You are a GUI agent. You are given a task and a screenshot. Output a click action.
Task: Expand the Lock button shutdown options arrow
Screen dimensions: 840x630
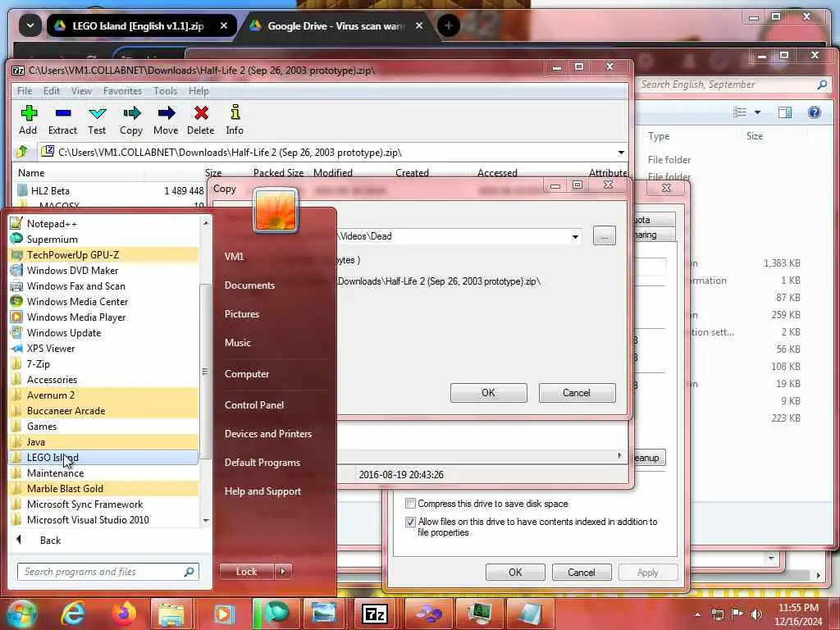[x=283, y=572]
